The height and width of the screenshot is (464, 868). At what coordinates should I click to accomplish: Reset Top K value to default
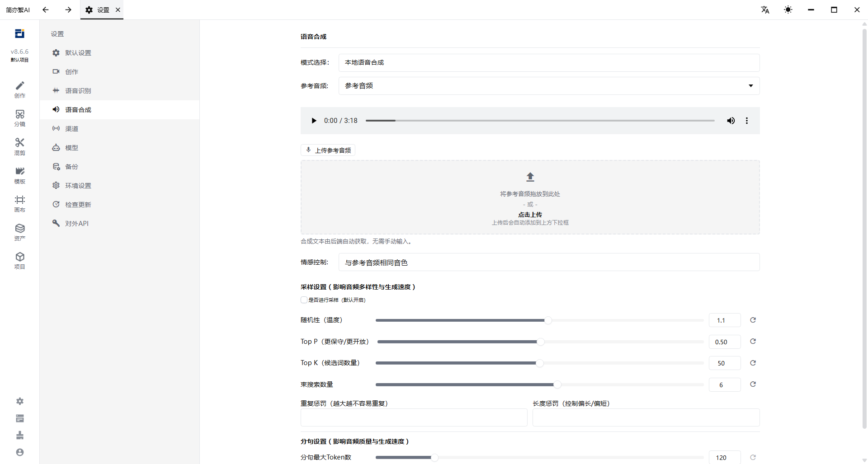click(753, 363)
